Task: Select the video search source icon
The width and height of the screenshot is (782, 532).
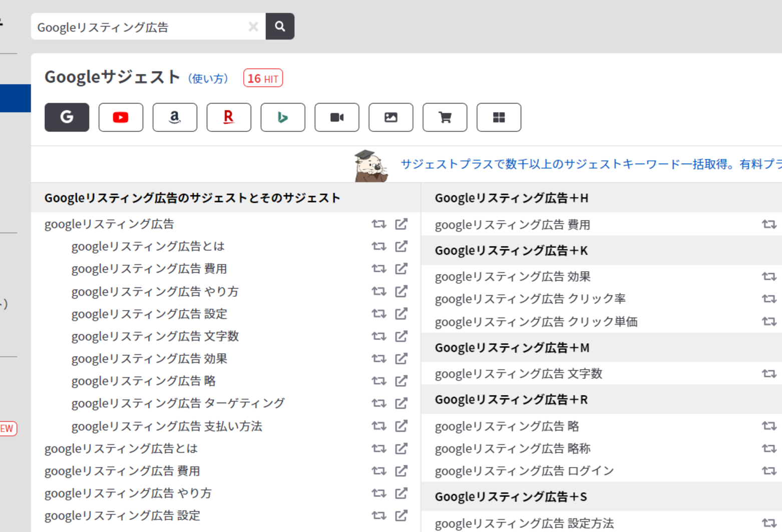Action: [x=336, y=118]
